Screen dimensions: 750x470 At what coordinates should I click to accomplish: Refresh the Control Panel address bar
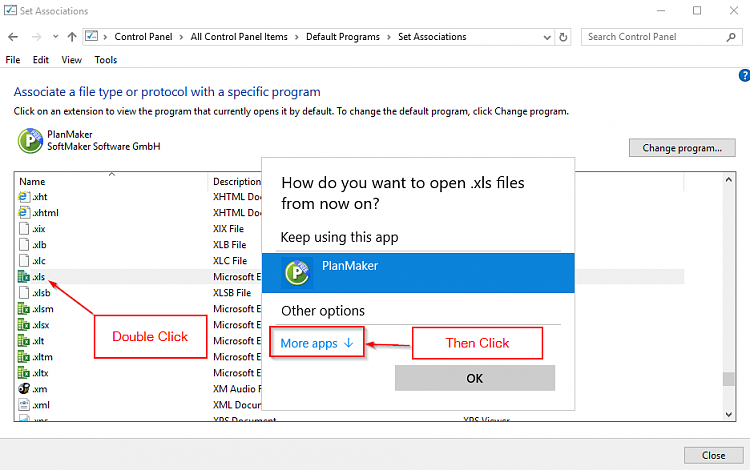(564, 37)
